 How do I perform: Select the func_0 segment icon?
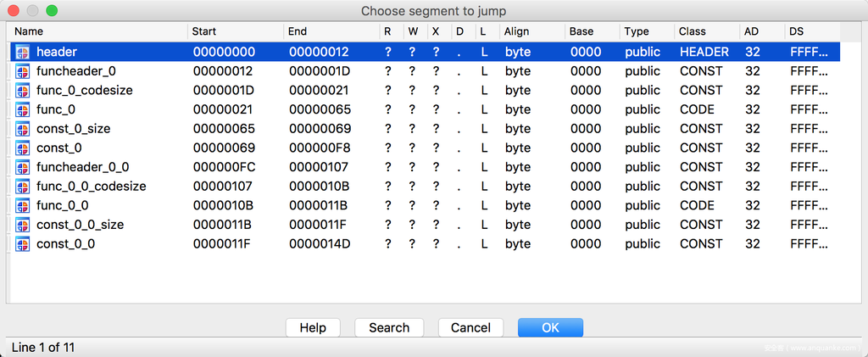click(x=23, y=109)
